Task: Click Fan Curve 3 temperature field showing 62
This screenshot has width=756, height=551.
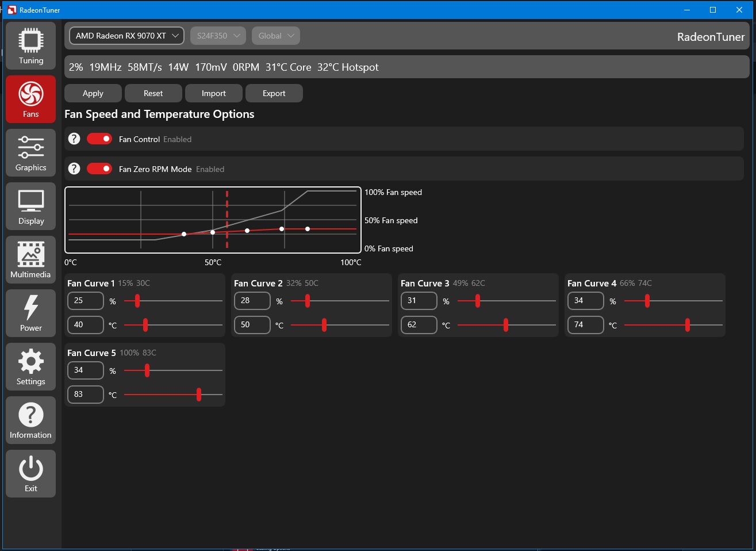Action: tap(419, 325)
